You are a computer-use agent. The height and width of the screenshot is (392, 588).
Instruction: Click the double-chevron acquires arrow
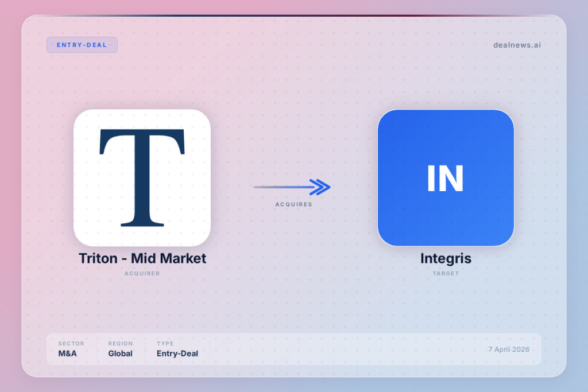coord(319,187)
